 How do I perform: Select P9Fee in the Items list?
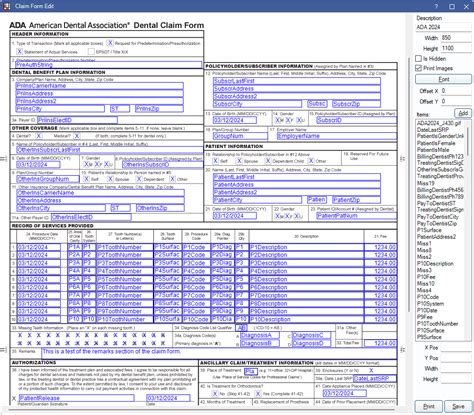click(x=424, y=317)
